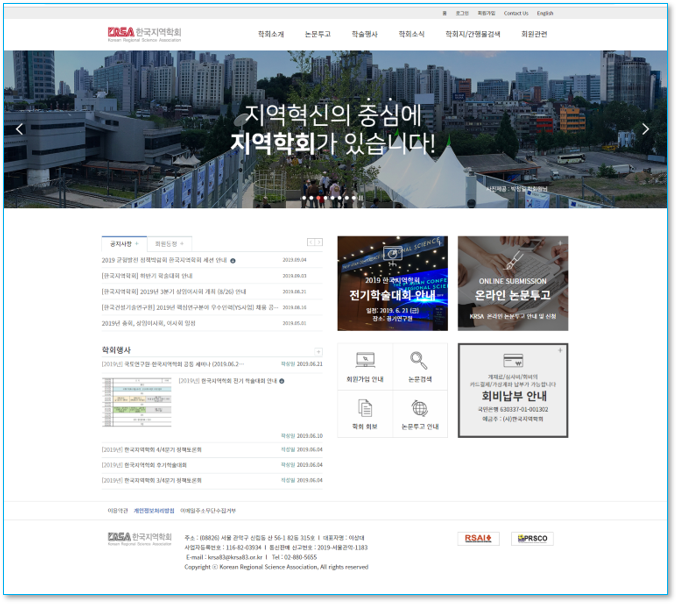Go to 홈 link in top bar
The width and height of the screenshot is (677, 604).
pos(444,13)
